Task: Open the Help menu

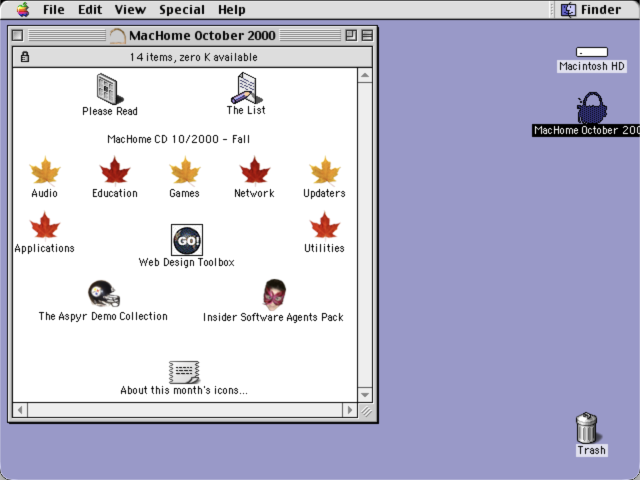Action: tap(231, 9)
